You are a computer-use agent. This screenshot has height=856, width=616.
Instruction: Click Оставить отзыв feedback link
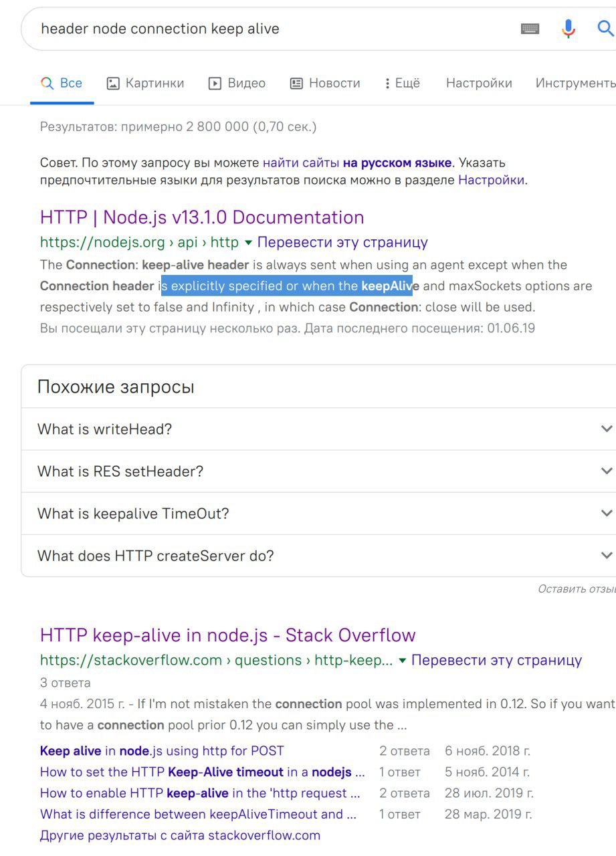pyautogui.click(x=577, y=589)
